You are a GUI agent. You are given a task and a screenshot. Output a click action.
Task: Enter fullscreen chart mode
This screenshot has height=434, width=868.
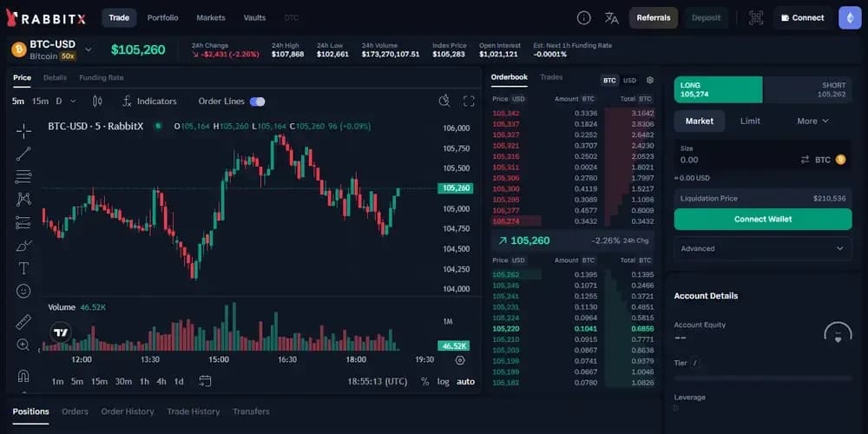469,101
